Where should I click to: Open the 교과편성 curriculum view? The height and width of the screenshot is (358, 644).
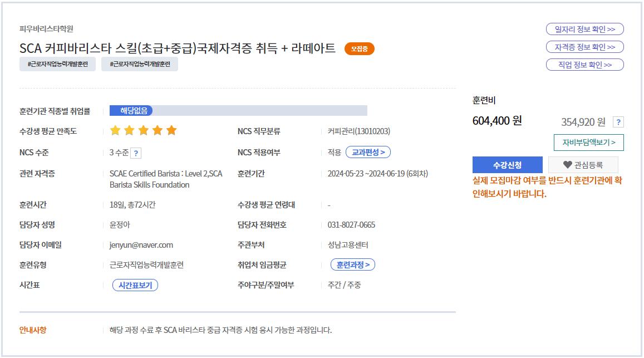click(368, 152)
